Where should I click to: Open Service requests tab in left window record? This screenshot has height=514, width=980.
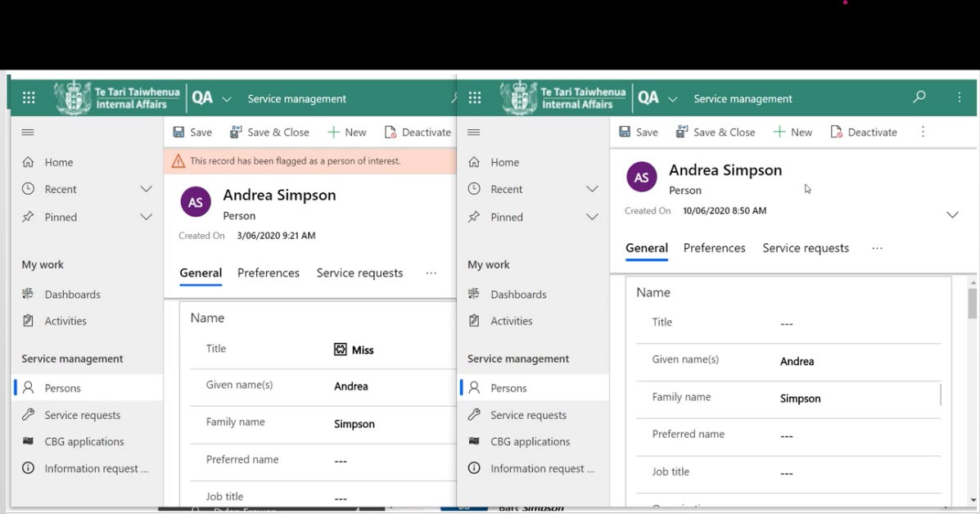pyautogui.click(x=359, y=273)
